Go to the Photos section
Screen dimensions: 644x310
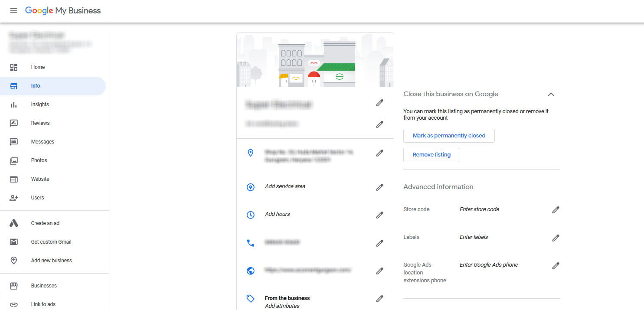click(39, 160)
